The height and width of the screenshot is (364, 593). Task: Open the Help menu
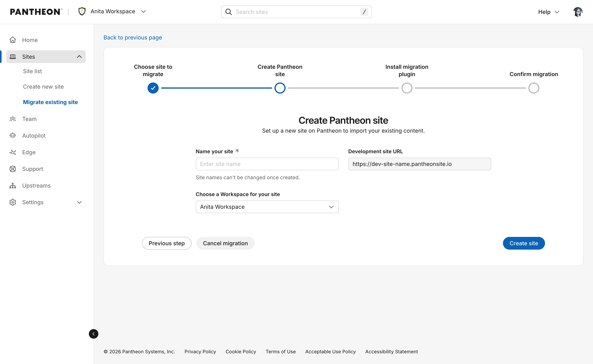click(548, 12)
